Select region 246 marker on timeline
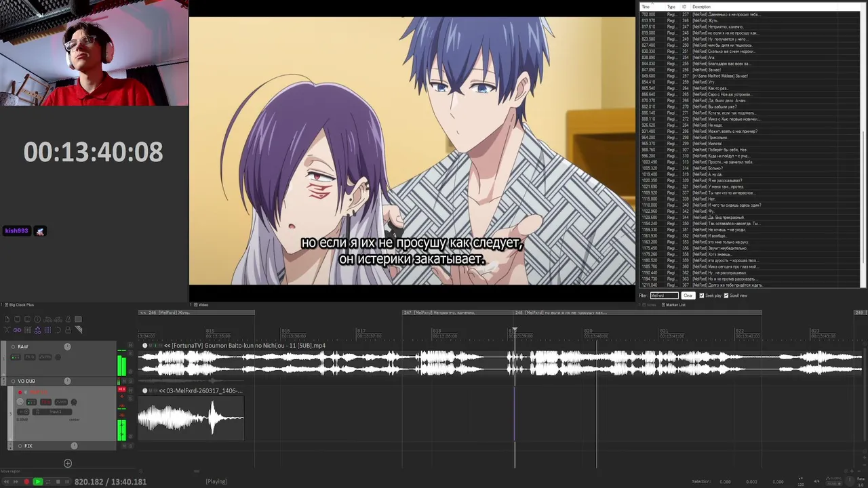 [197, 312]
